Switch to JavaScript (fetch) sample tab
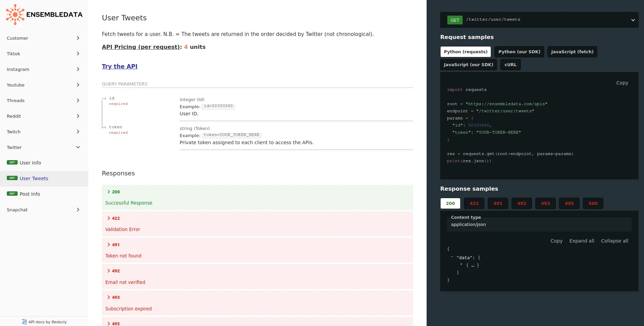644x326 pixels. tap(572, 52)
